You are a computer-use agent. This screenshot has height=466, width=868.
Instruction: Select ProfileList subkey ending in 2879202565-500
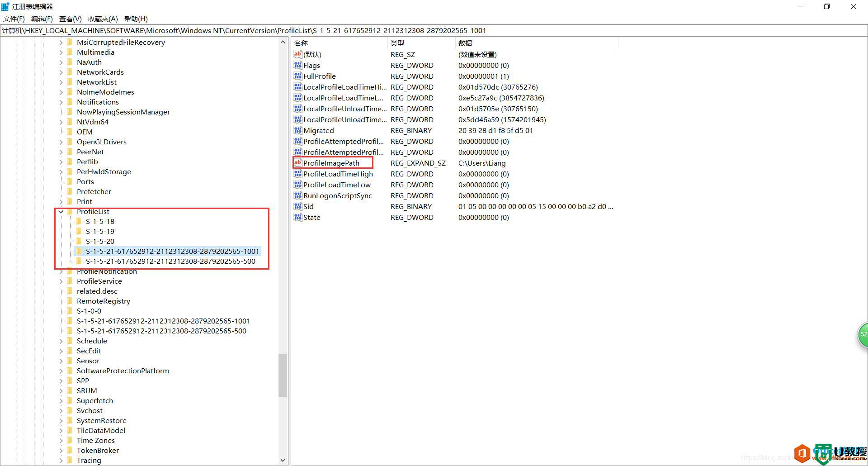(170, 261)
